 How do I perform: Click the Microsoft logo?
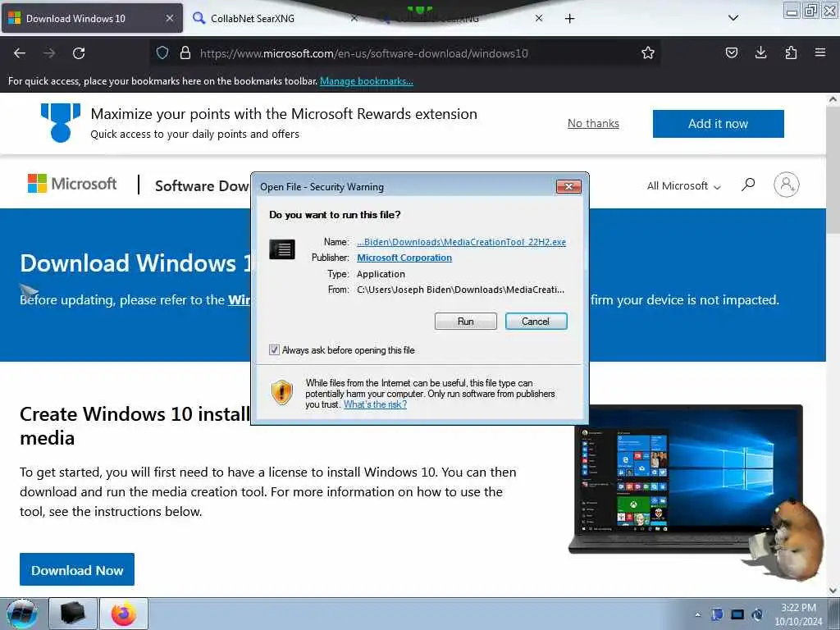(x=72, y=184)
